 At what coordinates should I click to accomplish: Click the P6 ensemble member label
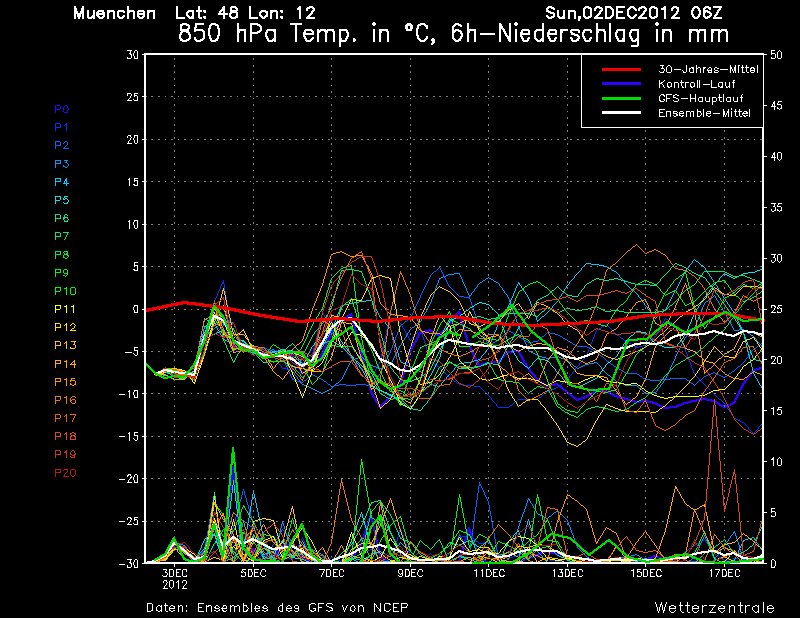coord(61,218)
